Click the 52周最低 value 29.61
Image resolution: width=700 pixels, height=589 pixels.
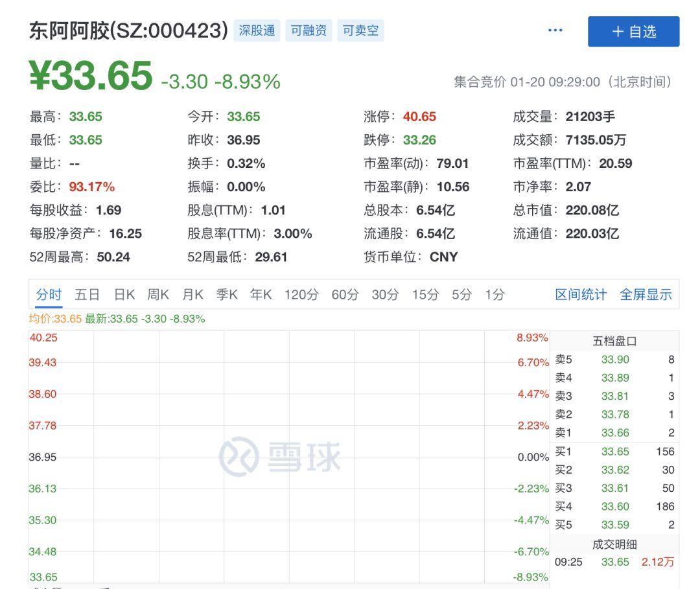tap(271, 257)
